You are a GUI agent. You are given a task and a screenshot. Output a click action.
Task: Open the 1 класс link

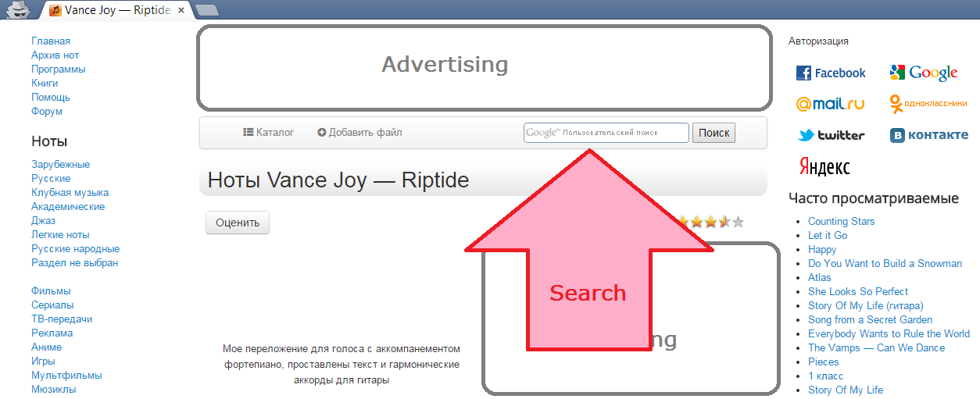coord(826,376)
